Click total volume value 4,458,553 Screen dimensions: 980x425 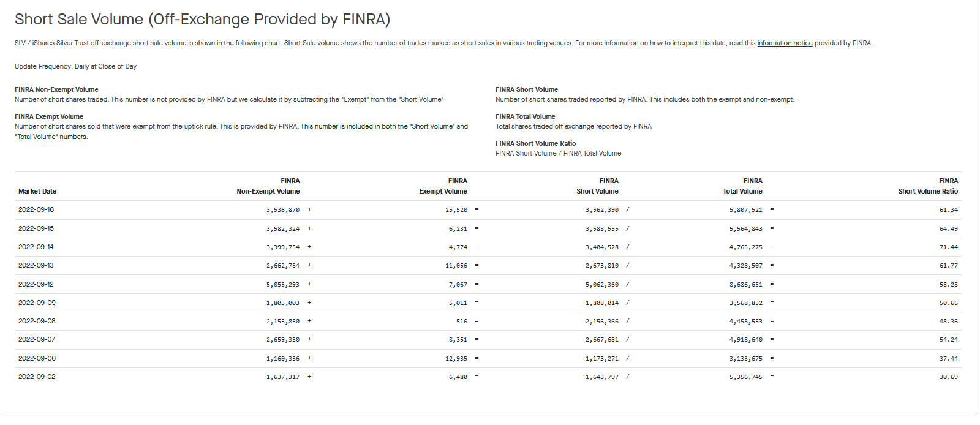(746, 322)
